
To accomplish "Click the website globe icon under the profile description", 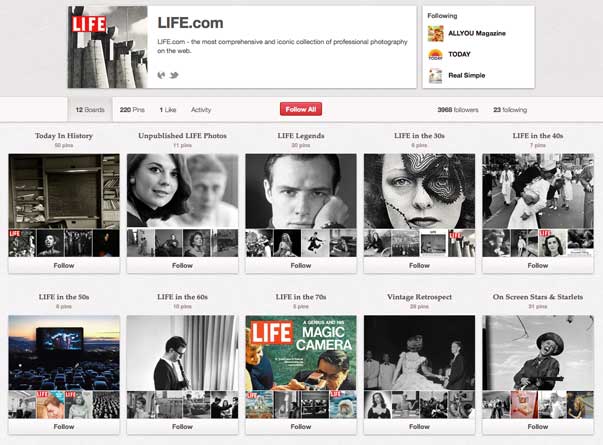I will coord(162,75).
